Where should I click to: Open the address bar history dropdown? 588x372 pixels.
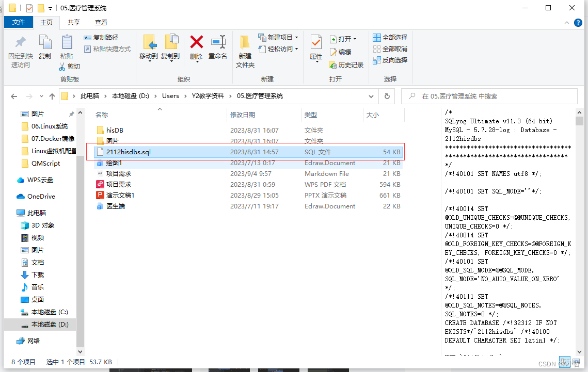(x=371, y=96)
